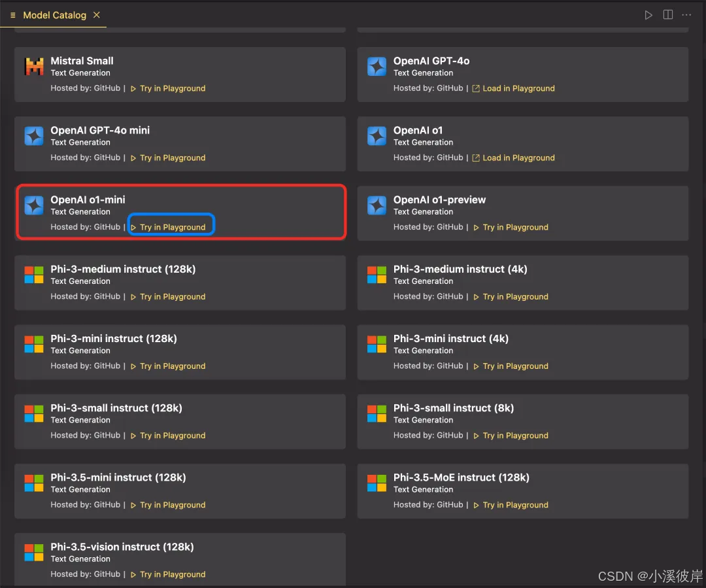
Task: Try OpenAI o1-mini in Playground
Action: tap(168, 227)
